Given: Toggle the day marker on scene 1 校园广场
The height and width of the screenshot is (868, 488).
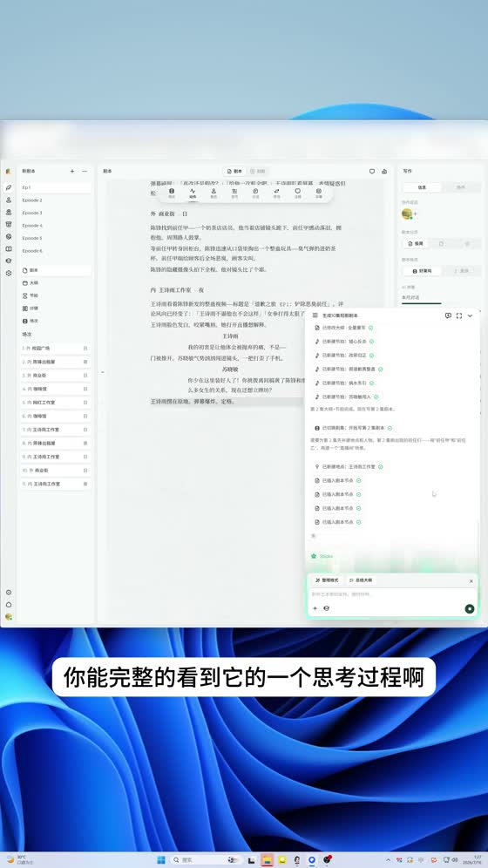Looking at the screenshot, I should pos(85,349).
